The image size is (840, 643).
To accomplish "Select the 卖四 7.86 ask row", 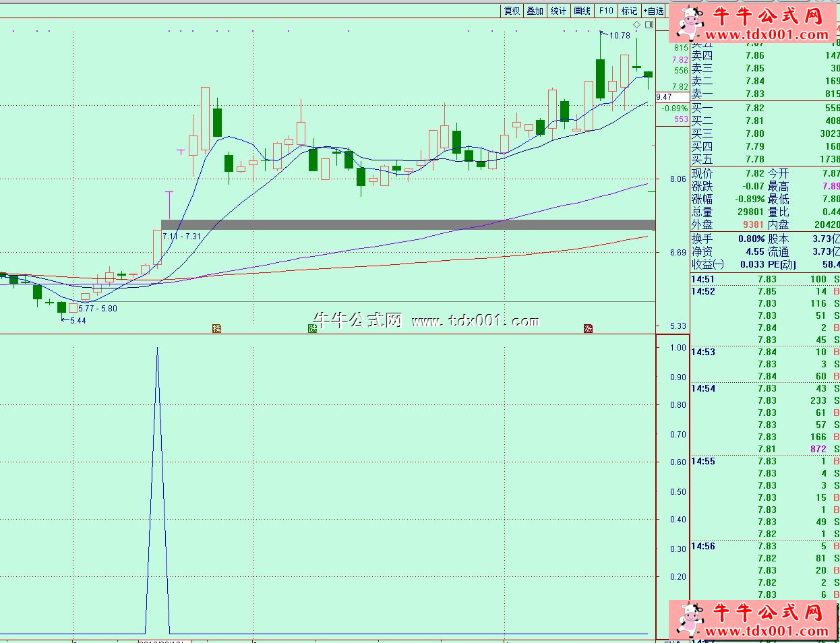I will pos(765,55).
